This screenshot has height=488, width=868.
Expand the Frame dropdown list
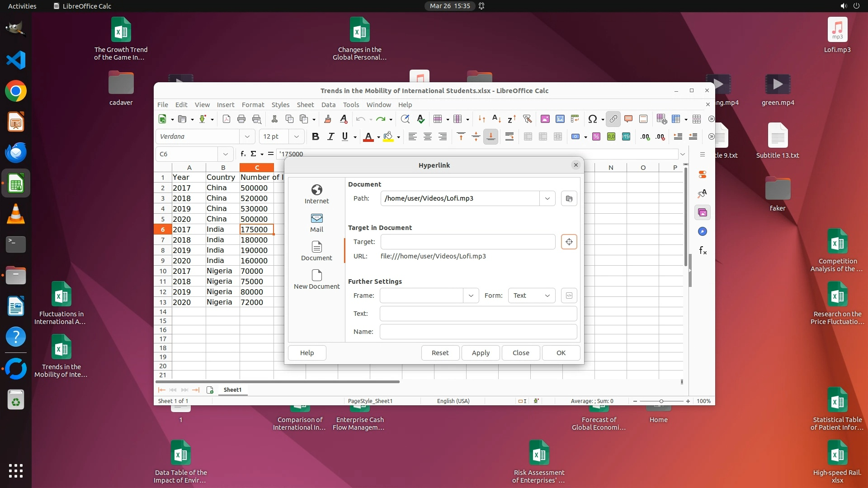pos(471,296)
